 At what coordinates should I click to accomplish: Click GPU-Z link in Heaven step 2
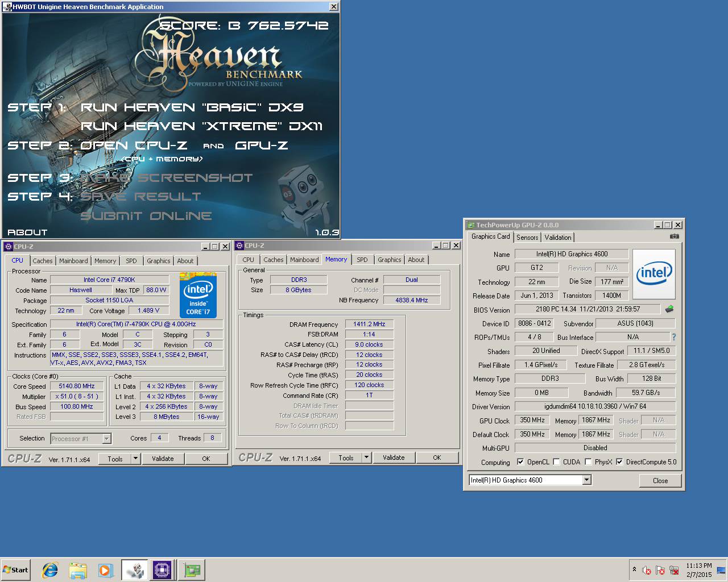261,145
